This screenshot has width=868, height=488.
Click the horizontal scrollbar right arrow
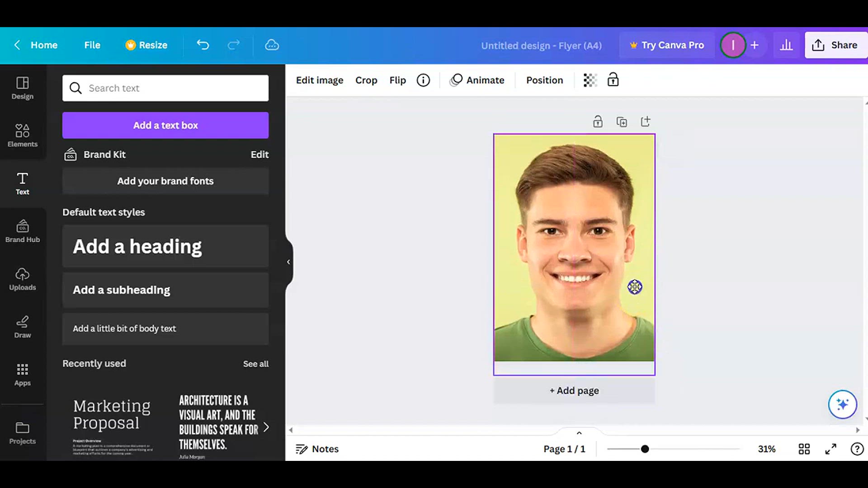pyautogui.click(x=858, y=430)
